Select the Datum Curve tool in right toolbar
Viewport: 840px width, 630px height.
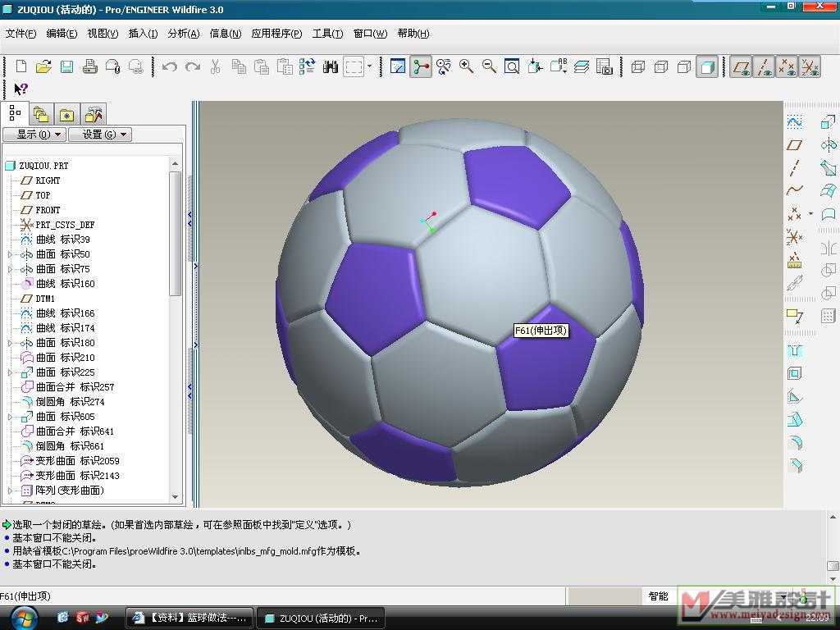(x=794, y=189)
